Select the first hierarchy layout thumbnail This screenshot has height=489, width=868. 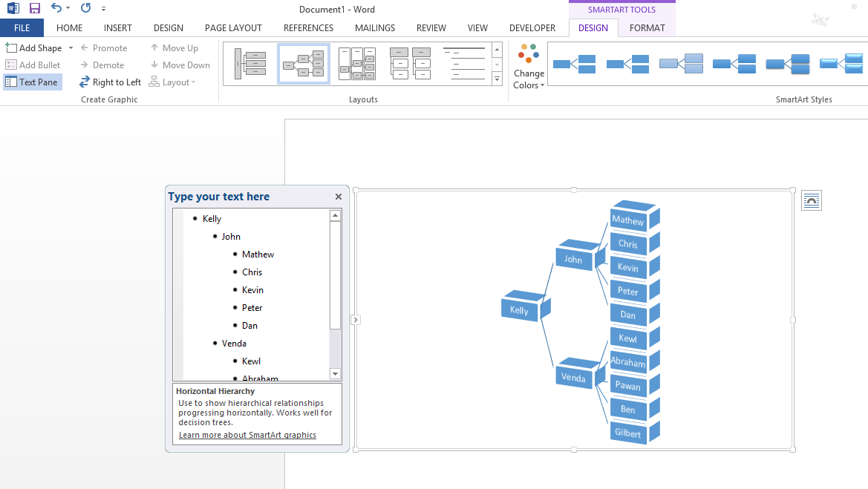pyautogui.click(x=249, y=64)
